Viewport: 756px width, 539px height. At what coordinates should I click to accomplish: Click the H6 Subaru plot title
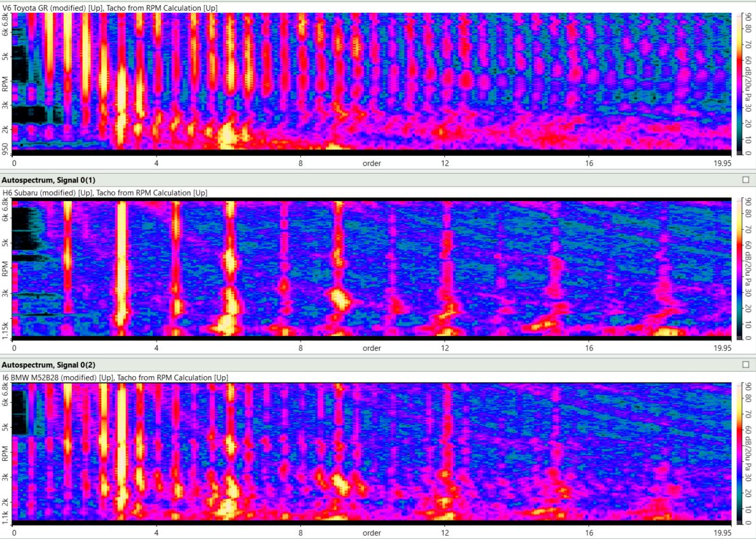coord(105,193)
